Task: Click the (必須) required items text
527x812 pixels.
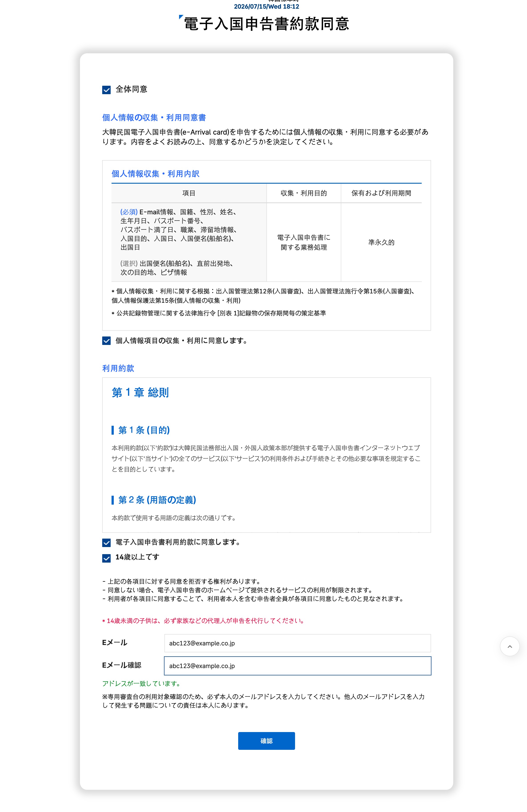Action: (x=179, y=230)
